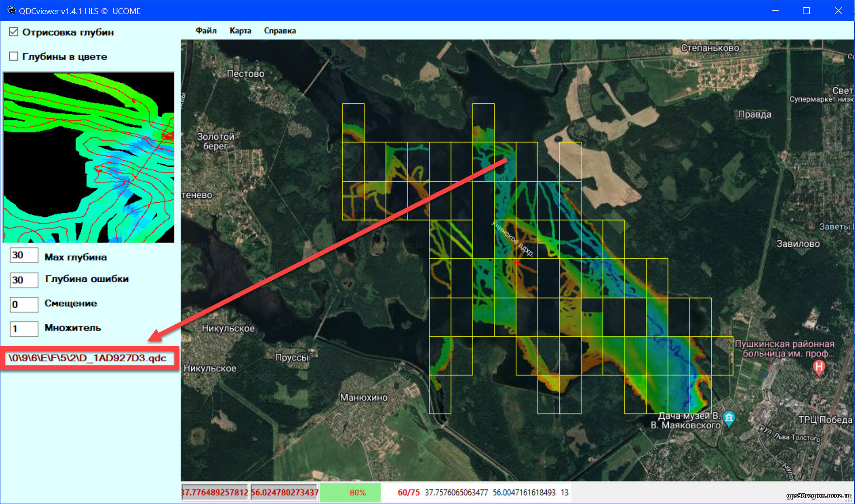The image size is (855, 504).
Task: Focus the Смещение value field
Action: 24,304
